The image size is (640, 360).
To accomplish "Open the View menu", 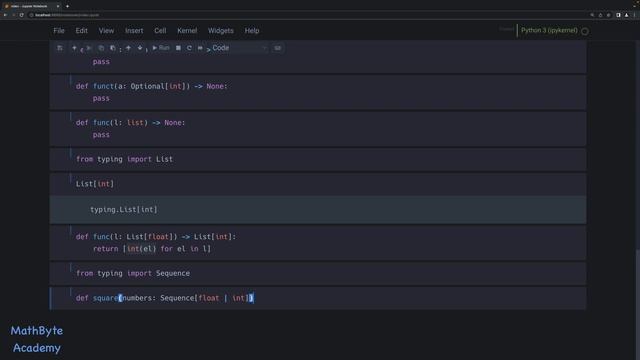I will pos(106,31).
